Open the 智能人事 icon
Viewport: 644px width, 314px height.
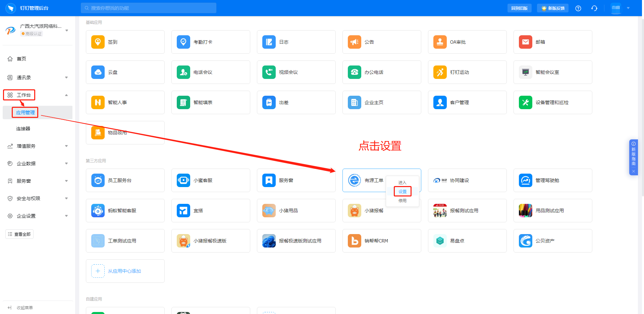coord(98,102)
